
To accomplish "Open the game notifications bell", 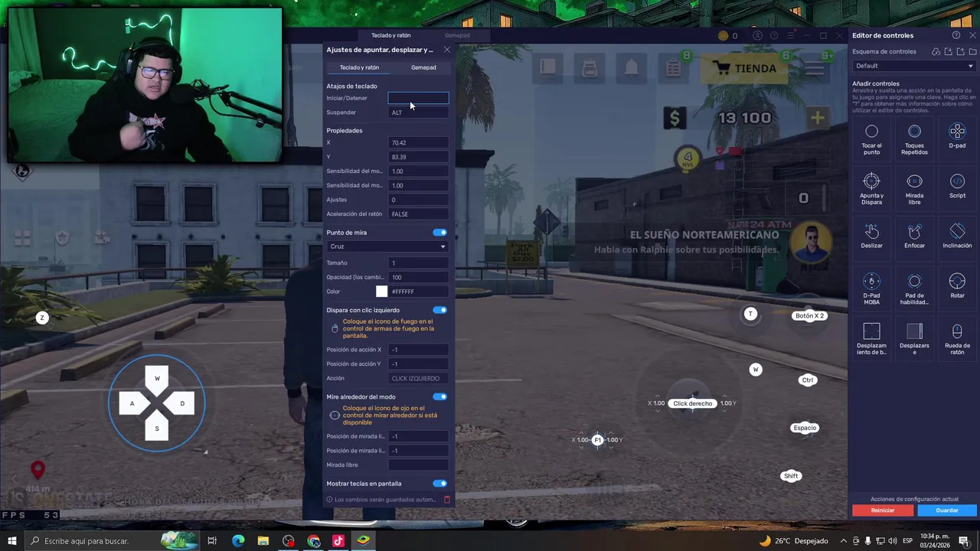I will click(631, 68).
